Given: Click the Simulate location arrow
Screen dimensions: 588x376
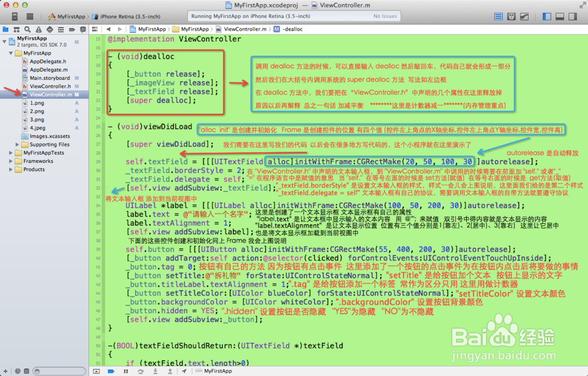Looking at the screenshot, I should (x=184, y=371).
